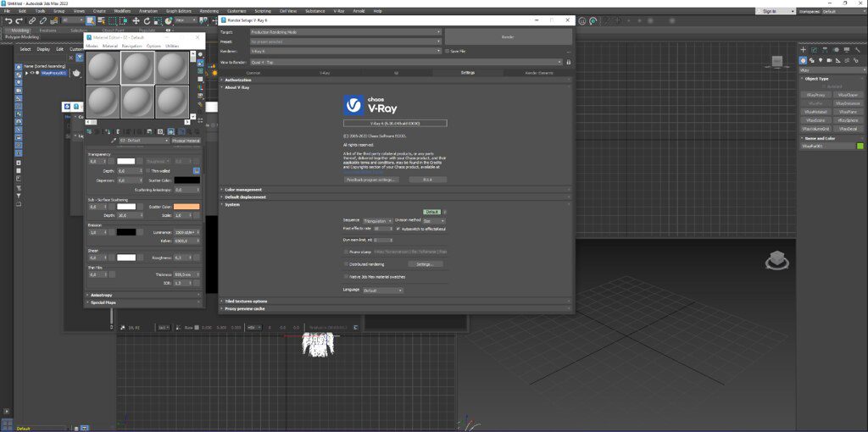Toggle the Thin-walled checkbox
The width and height of the screenshot is (868, 432).
[147, 171]
